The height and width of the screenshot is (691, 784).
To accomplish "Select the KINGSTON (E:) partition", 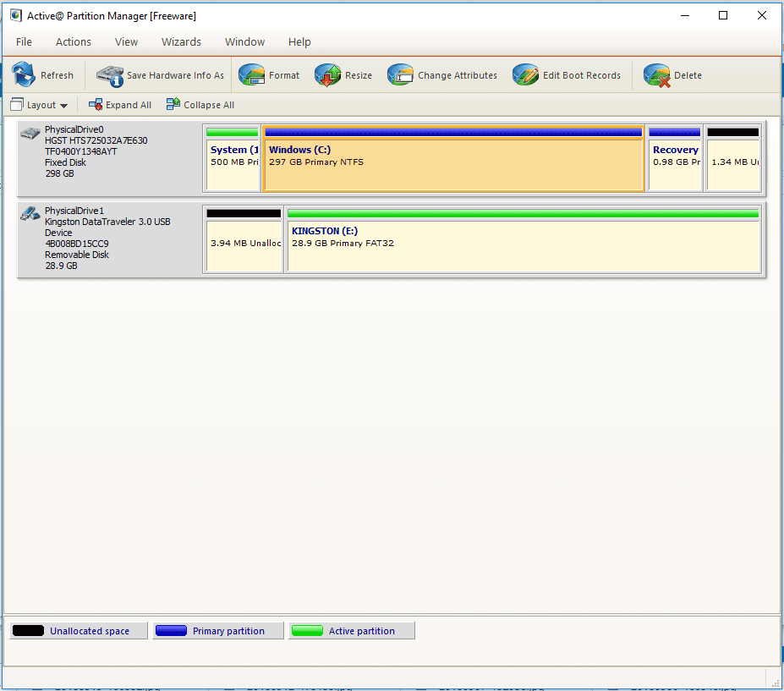I will tap(523, 244).
